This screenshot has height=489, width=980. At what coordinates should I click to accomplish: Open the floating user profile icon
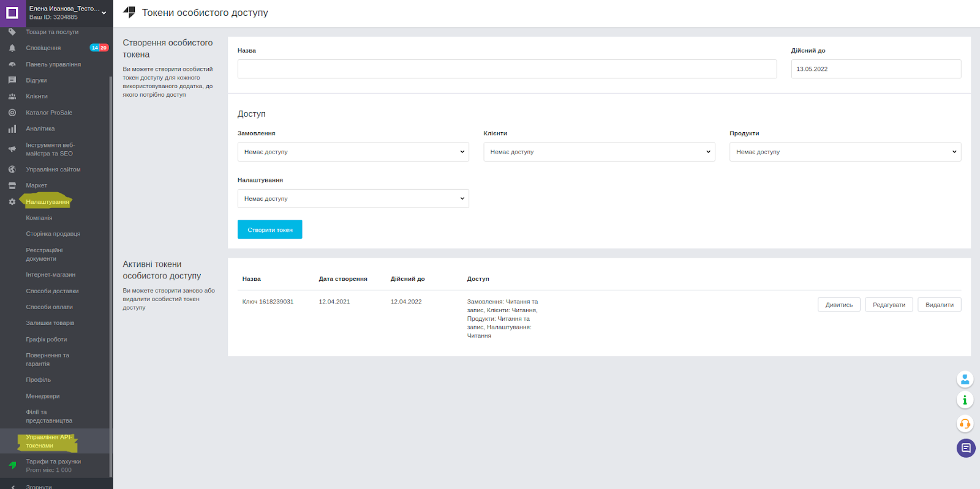[x=965, y=379]
